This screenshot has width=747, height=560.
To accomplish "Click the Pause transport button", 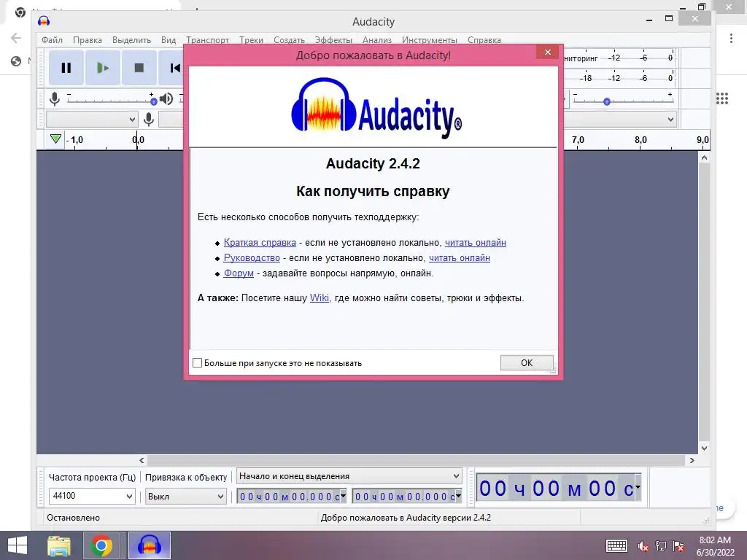I will tap(66, 68).
